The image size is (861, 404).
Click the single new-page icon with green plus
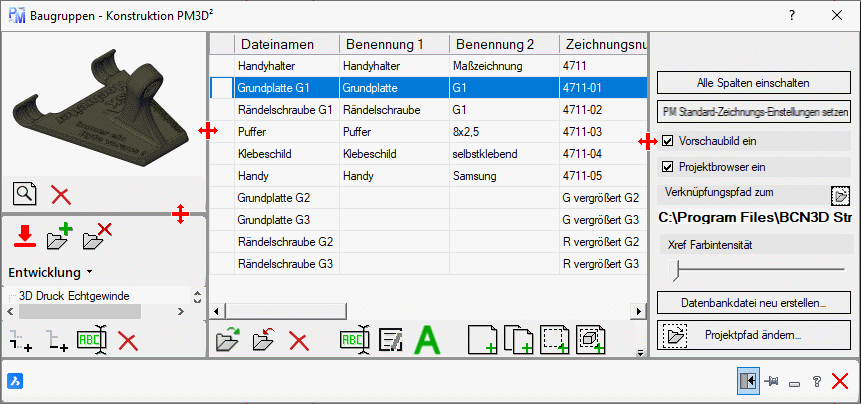tap(483, 339)
